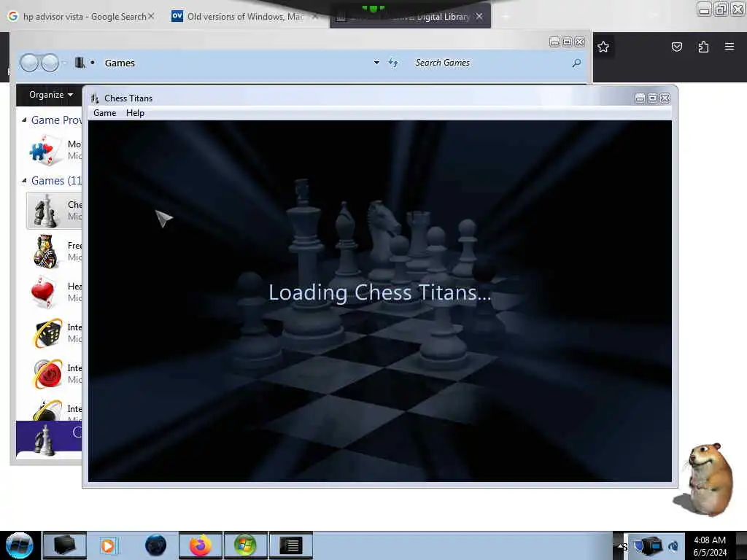Open the Windows flag taskbar button
Screen dimensions: 747x560
(x=245, y=545)
